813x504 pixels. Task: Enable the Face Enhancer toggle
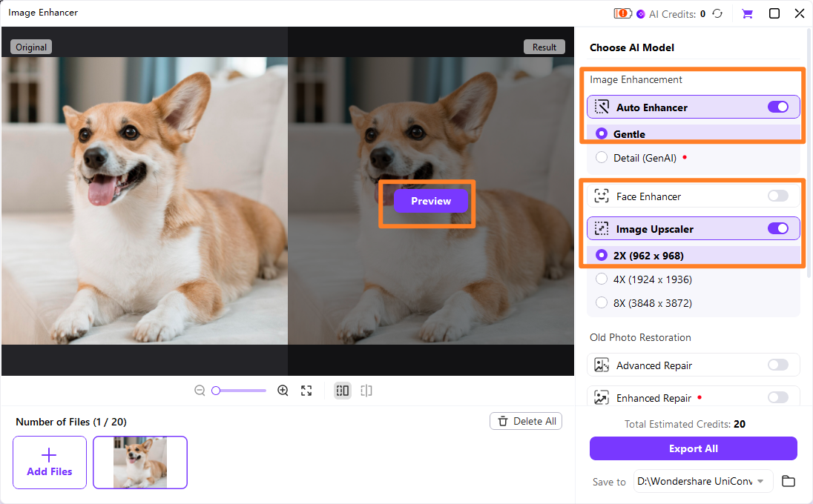777,196
